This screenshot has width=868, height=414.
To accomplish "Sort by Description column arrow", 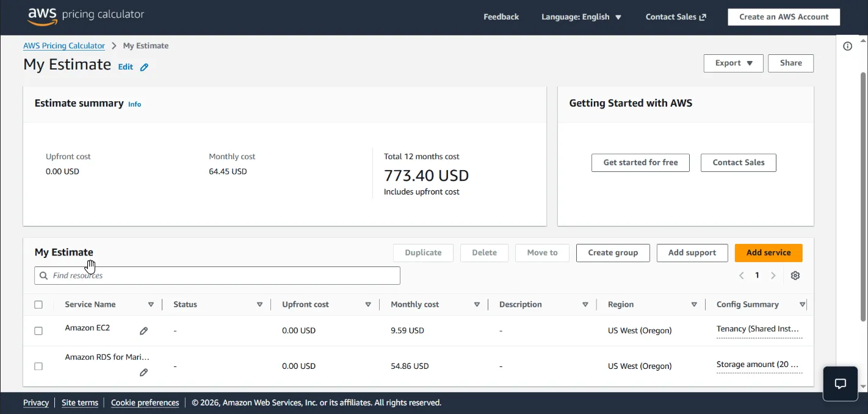I will coord(585,305).
